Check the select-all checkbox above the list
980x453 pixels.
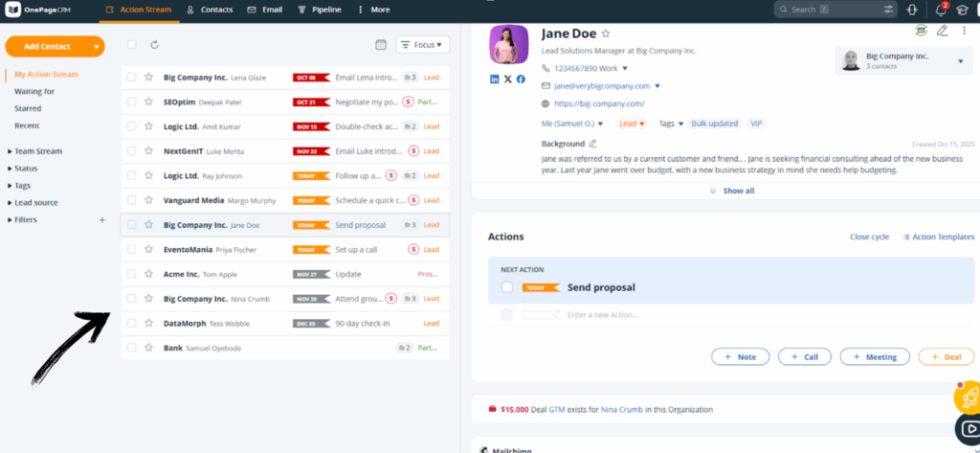(x=131, y=45)
